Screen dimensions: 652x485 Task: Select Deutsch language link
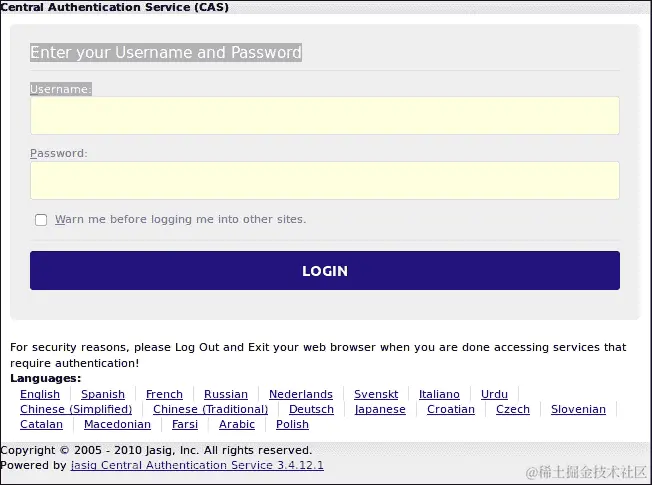311,409
